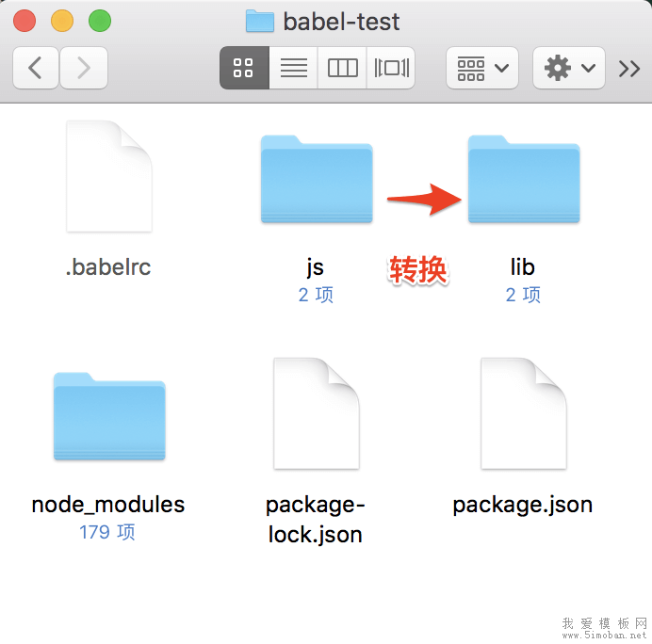Select the lib folder icon
Screen dimensions: 652x644
click(523, 179)
